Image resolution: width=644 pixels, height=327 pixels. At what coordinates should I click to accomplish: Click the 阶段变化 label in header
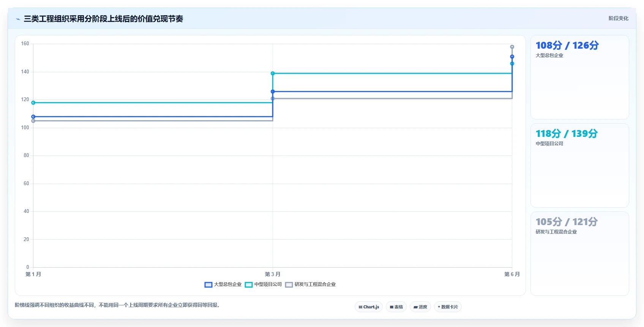(618, 18)
